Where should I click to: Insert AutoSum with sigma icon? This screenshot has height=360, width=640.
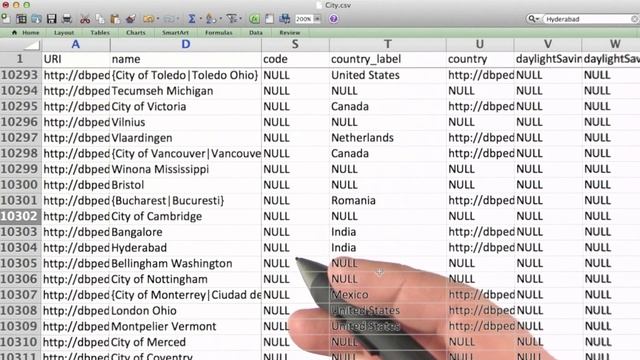(x=192, y=19)
